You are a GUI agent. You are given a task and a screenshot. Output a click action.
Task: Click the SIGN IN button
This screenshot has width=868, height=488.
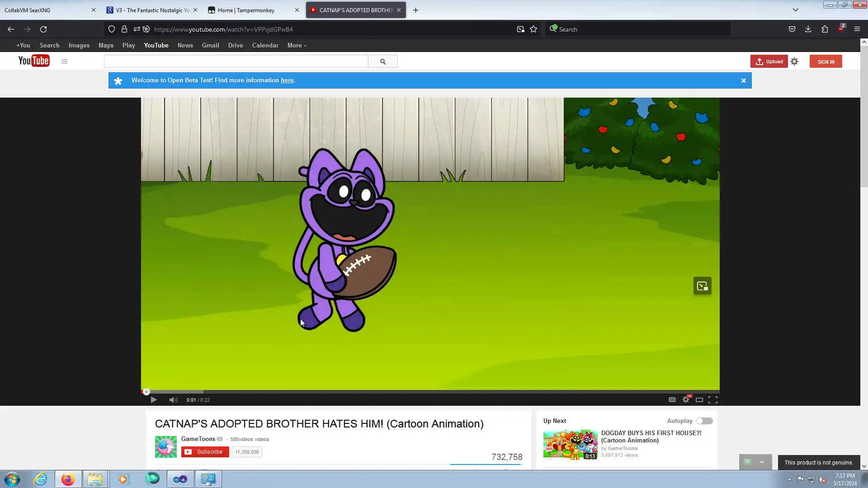[826, 61]
